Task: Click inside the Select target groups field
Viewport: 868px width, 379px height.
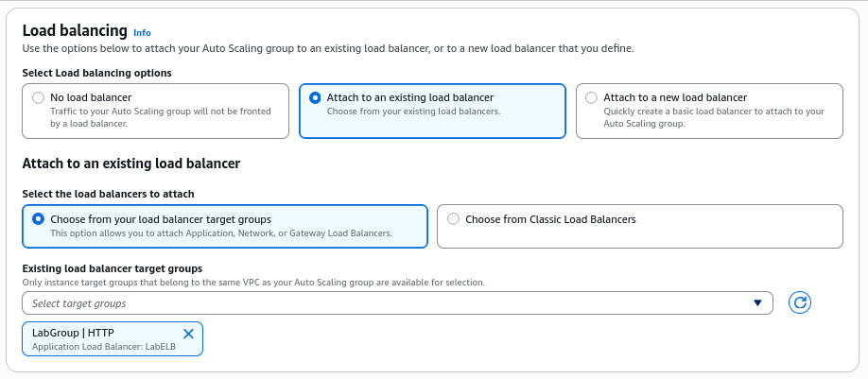Action: [x=378, y=303]
